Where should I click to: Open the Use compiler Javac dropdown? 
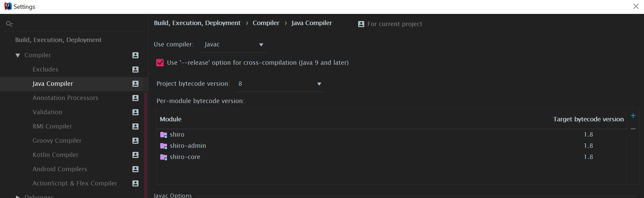coord(234,45)
